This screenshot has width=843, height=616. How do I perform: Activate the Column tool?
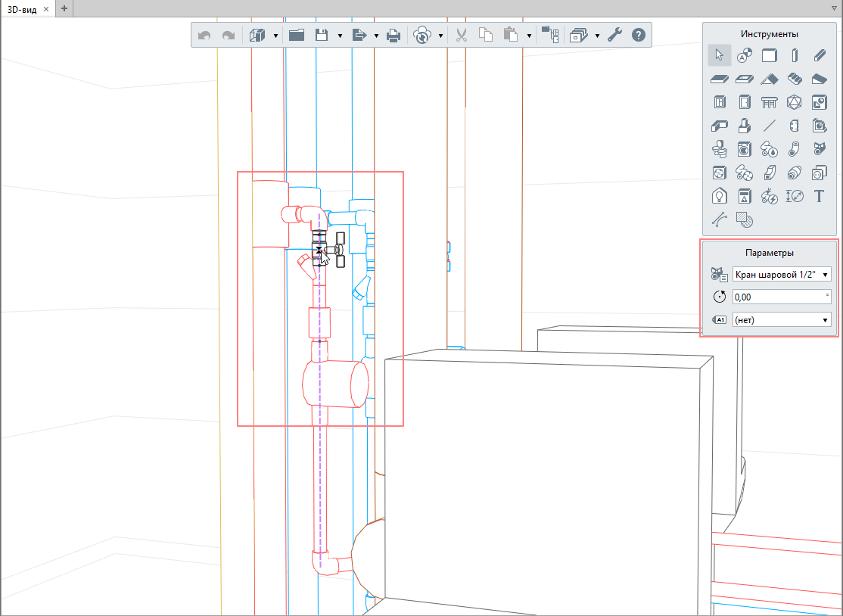(794, 54)
